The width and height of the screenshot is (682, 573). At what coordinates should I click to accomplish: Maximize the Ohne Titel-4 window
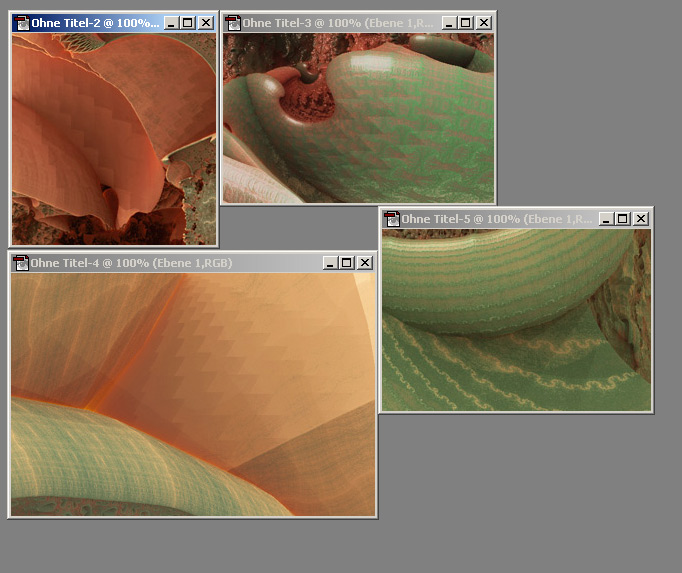347,263
